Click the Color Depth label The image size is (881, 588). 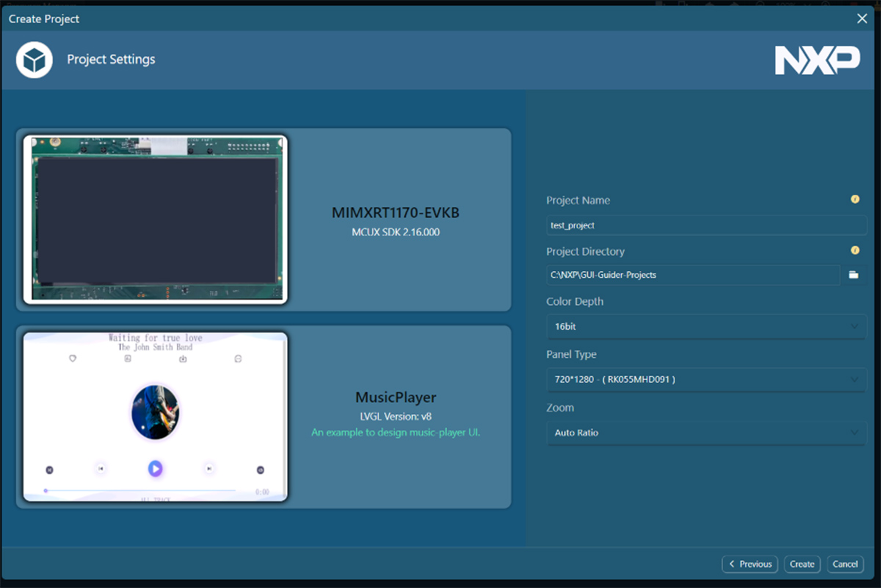(575, 302)
